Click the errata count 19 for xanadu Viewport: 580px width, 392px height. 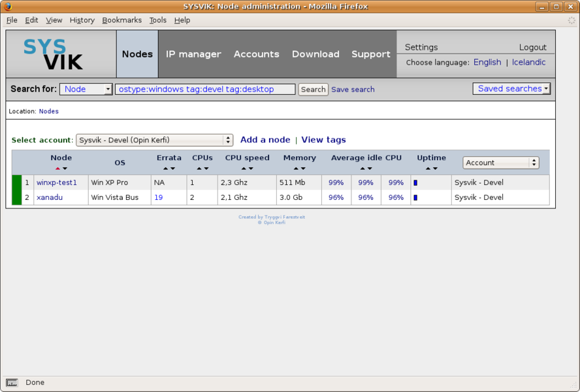point(158,197)
